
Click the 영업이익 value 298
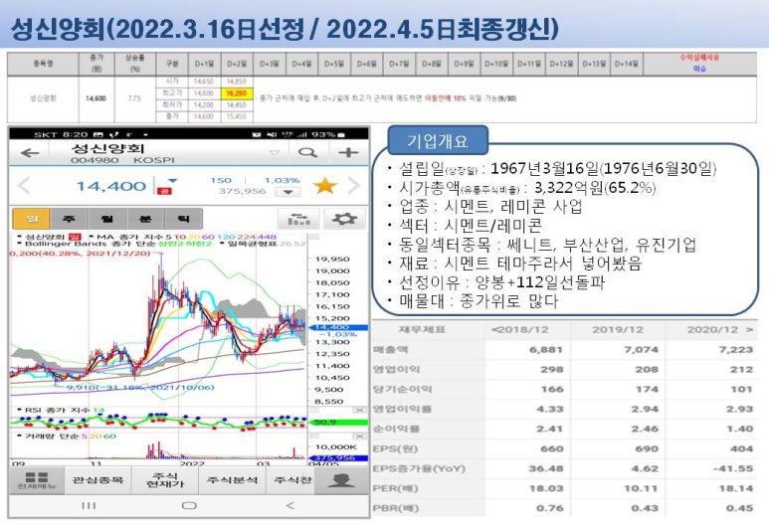click(552, 370)
